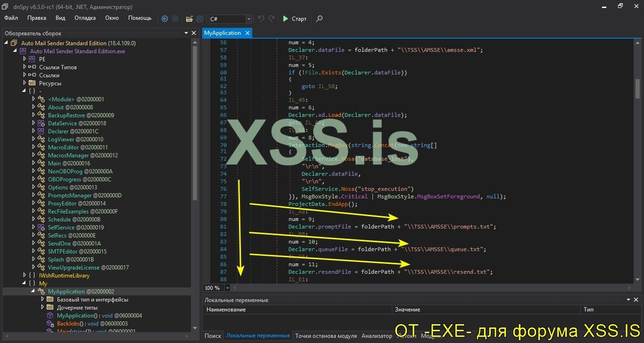Close the Локальные переменные panel

tap(636, 300)
